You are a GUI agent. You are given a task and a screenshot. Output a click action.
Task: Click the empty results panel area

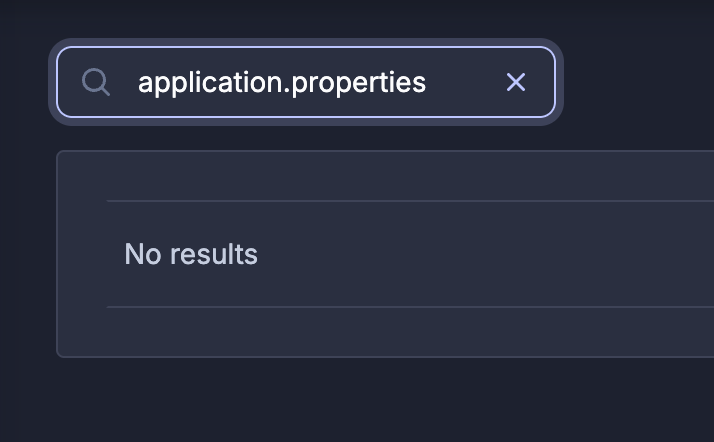click(x=385, y=254)
